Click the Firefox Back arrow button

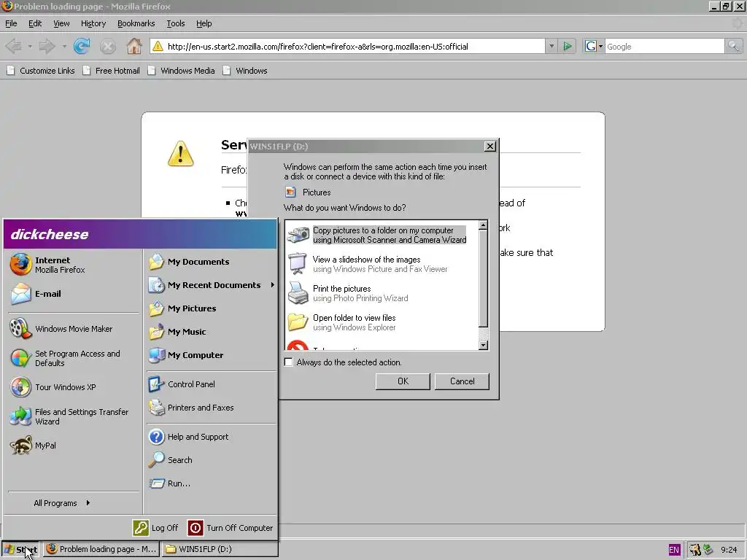pyautogui.click(x=13, y=46)
